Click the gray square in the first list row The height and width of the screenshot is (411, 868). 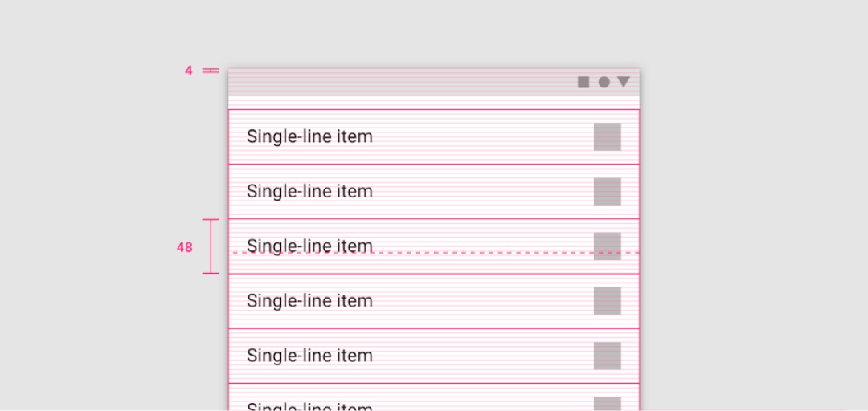(x=608, y=136)
